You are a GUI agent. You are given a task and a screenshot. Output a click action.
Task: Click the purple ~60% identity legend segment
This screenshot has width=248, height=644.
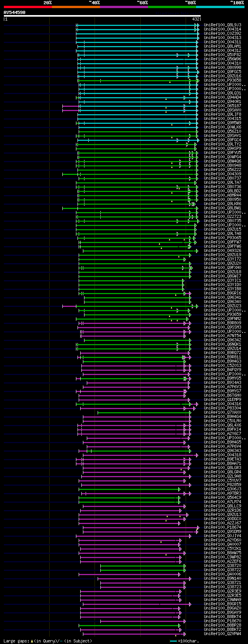tap(124, 7)
